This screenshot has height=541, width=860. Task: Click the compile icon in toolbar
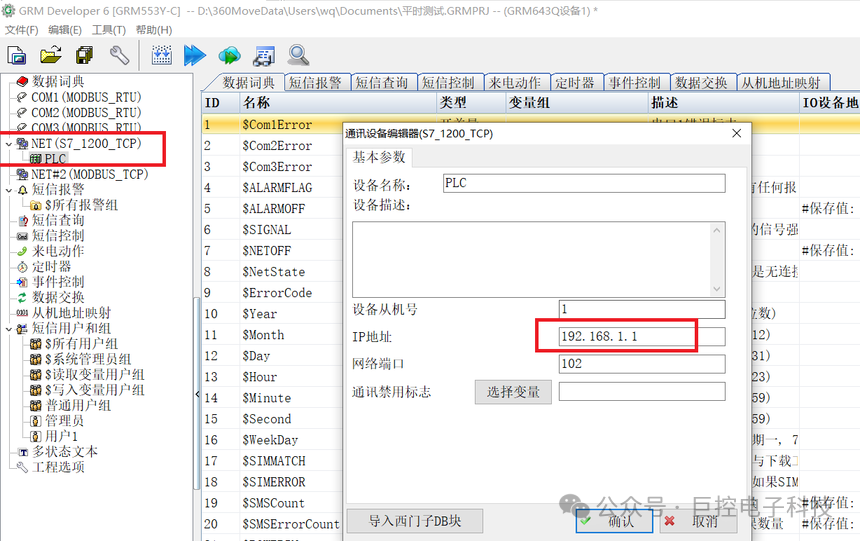(161, 55)
